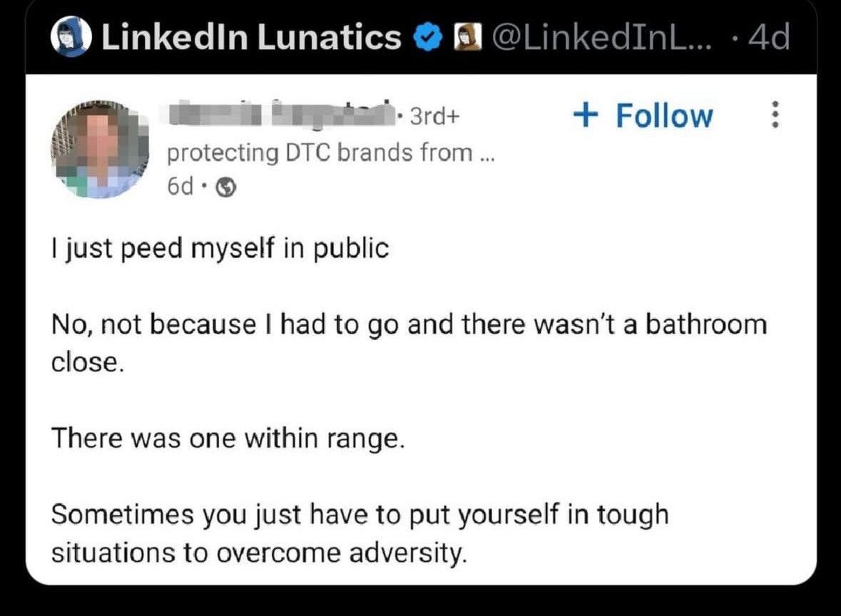Click the globe public visibility icon
The width and height of the screenshot is (841, 616).
coord(226,187)
